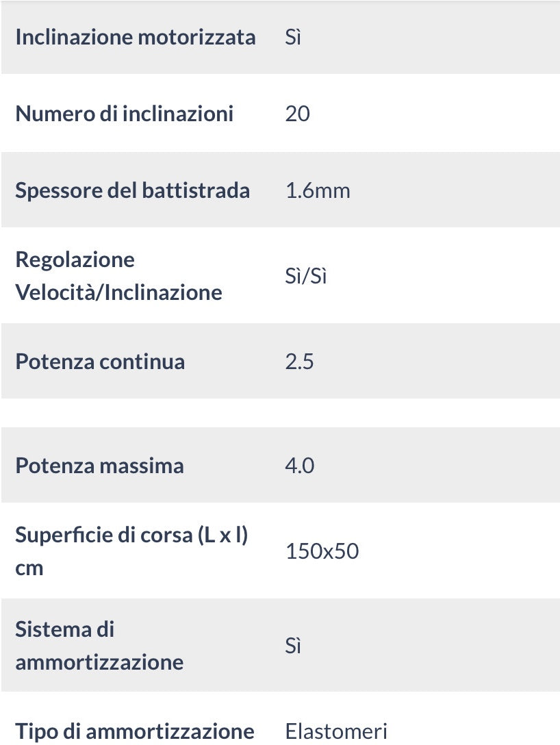Select the value 20 for inclinazioni

click(298, 114)
